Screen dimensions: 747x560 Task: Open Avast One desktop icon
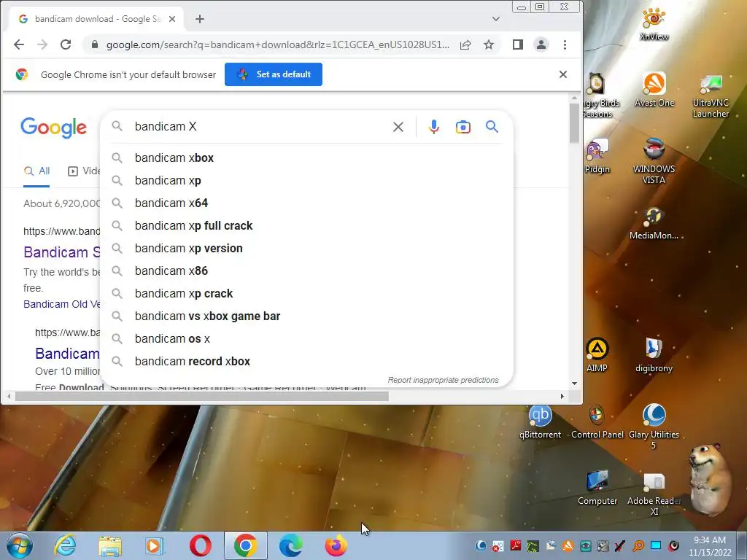[654, 90]
